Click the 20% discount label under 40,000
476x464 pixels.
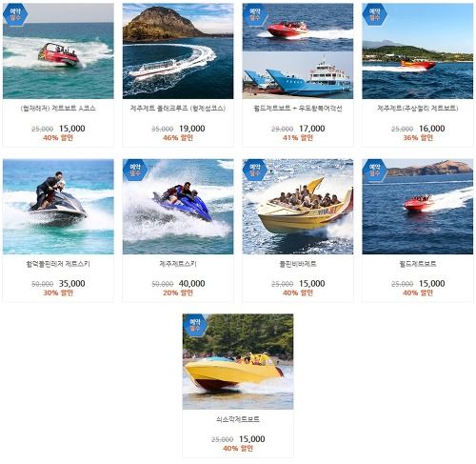[x=178, y=293]
